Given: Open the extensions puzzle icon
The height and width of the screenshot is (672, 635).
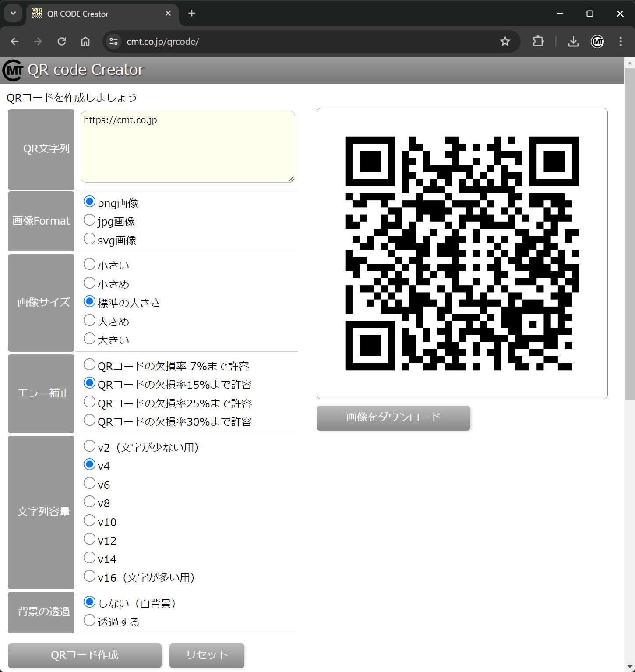Looking at the screenshot, I should click(538, 42).
